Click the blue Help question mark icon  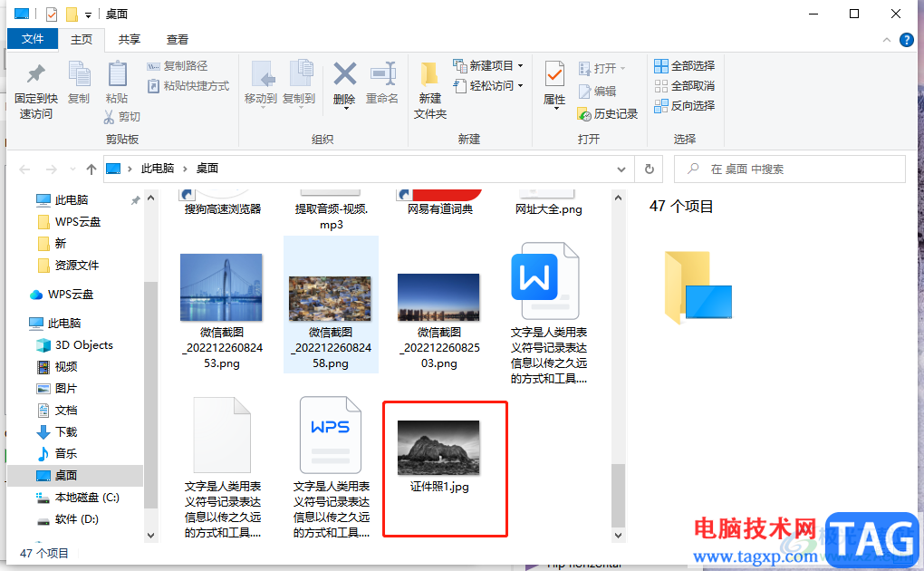906,40
